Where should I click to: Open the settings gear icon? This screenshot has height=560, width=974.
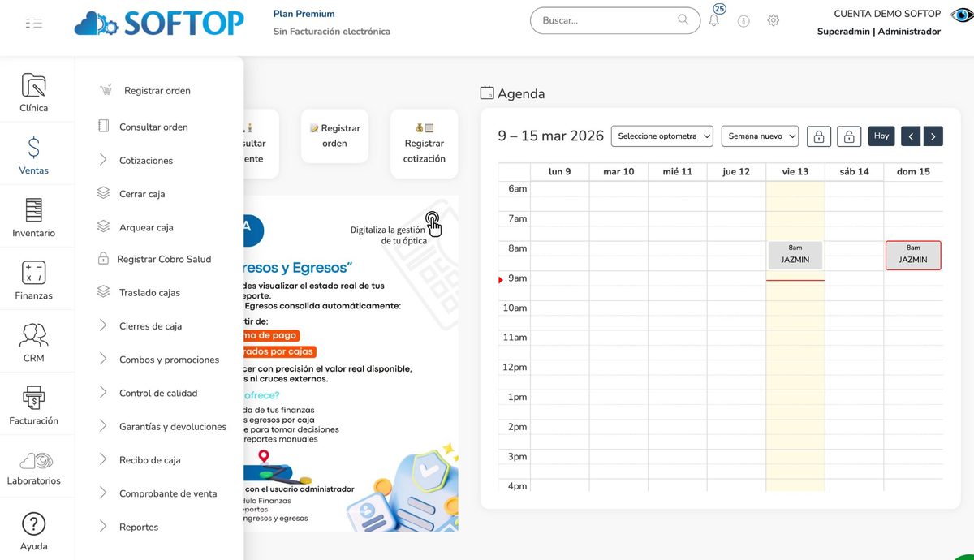coord(773,19)
